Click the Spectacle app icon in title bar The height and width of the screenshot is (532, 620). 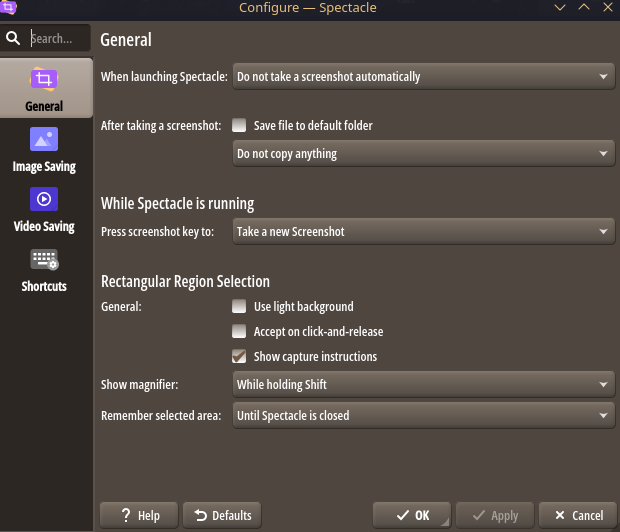(x=8, y=7)
